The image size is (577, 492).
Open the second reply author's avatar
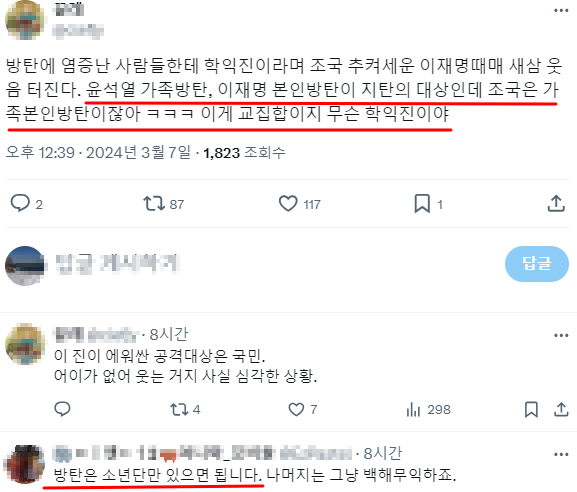[x=25, y=464]
